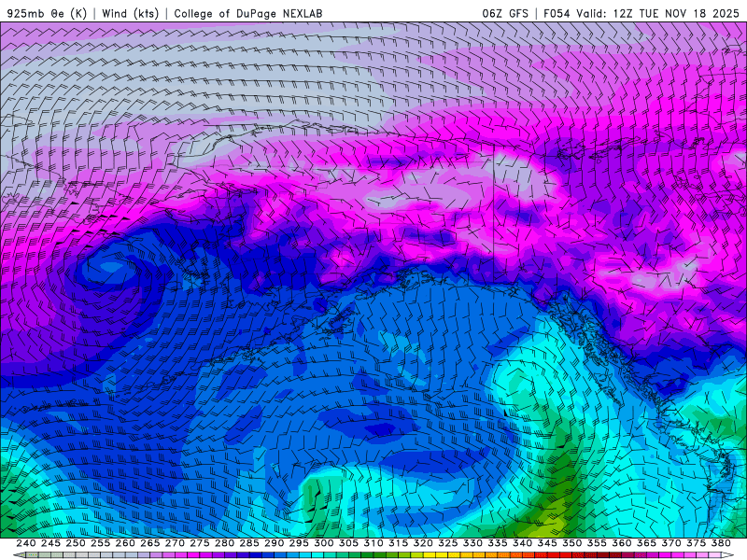Click the 340 colorbar label
This screenshot has width=747, height=560.
tap(522, 543)
